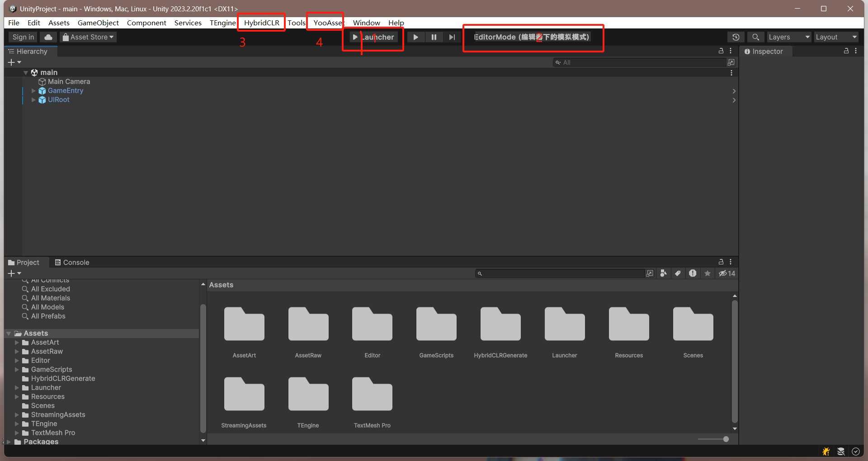
Task: Lock the Inspector panel
Action: [x=846, y=51]
